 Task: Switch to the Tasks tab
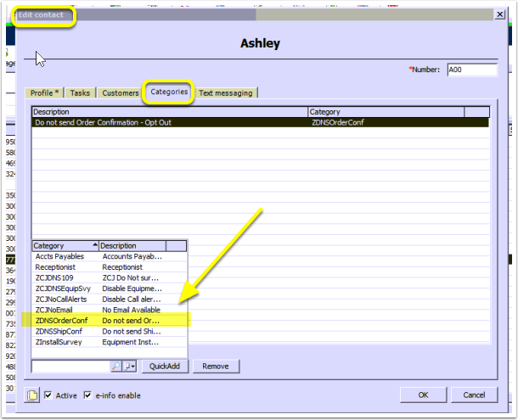80,92
